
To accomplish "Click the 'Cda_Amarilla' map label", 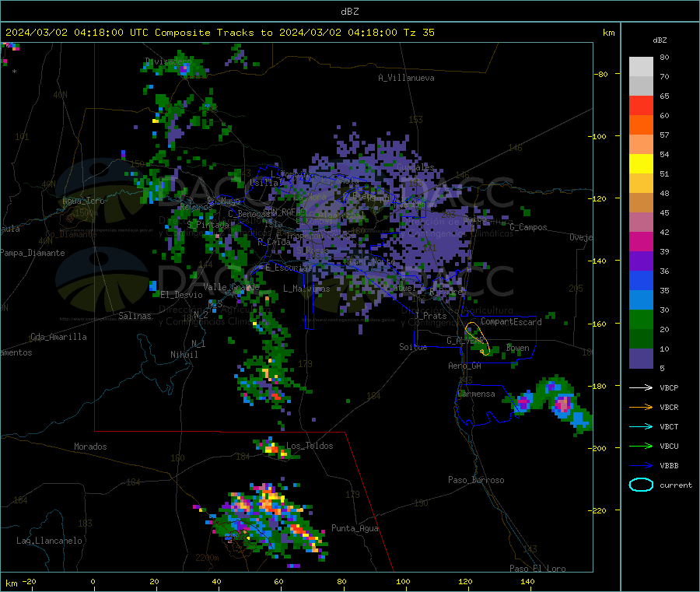I will click(58, 337).
